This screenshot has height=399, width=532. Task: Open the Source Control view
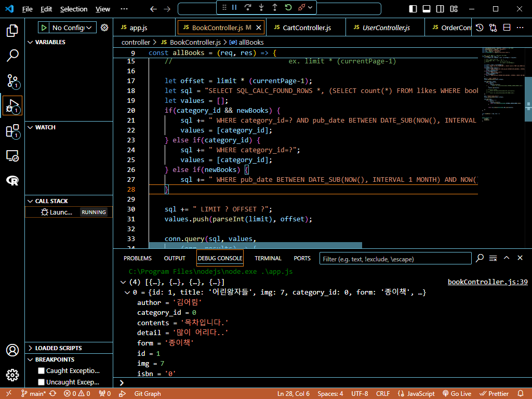pos(13,81)
